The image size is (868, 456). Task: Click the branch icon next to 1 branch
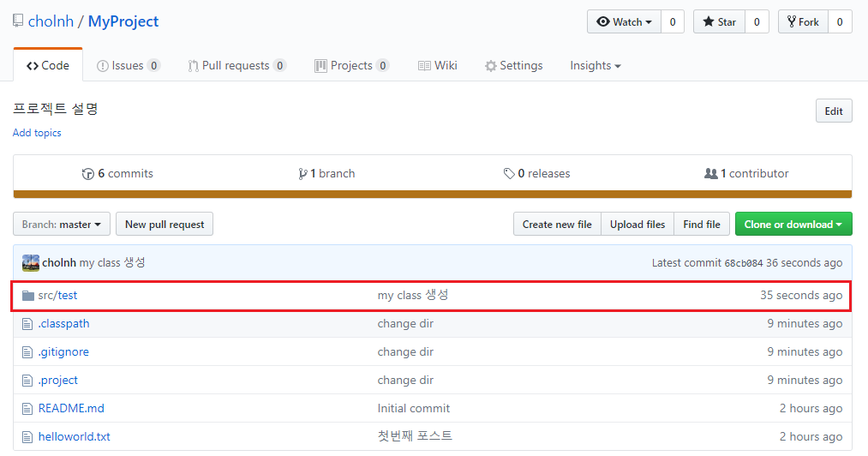(302, 174)
